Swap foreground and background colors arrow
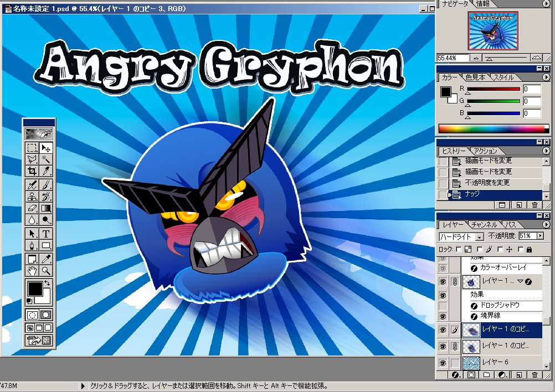This screenshot has width=555, height=392. point(47,283)
